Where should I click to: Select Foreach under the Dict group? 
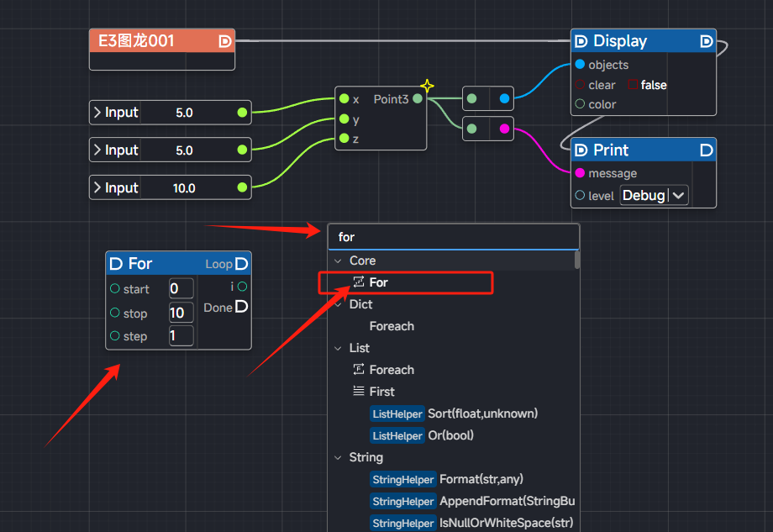point(392,326)
